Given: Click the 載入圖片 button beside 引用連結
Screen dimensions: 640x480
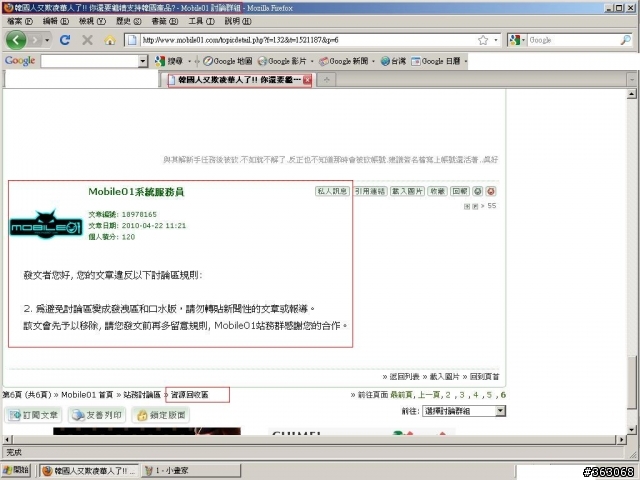Looking at the screenshot, I should 407,191.
